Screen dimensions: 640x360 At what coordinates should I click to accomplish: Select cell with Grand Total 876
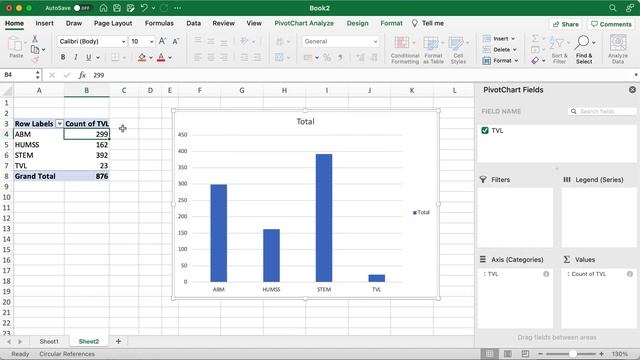[x=87, y=176]
